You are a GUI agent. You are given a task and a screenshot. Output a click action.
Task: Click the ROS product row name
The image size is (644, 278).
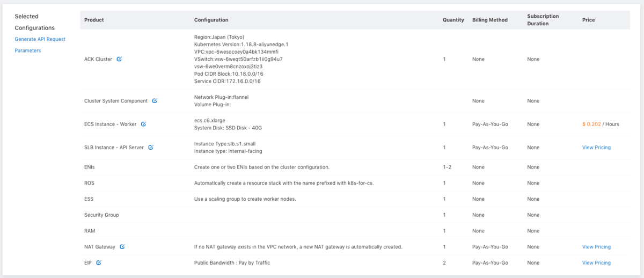(x=90, y=183)
